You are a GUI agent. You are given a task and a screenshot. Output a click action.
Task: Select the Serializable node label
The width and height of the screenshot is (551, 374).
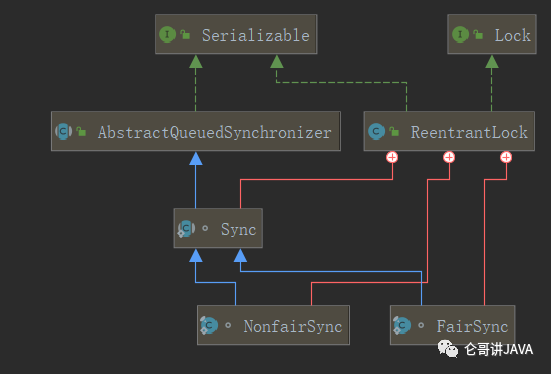point(256,35)
